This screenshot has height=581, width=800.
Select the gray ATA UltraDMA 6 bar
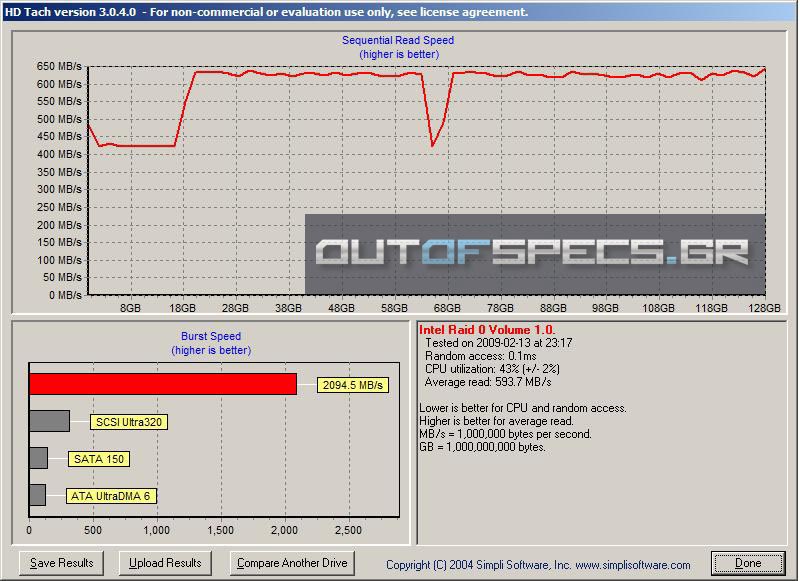point(37,495)
